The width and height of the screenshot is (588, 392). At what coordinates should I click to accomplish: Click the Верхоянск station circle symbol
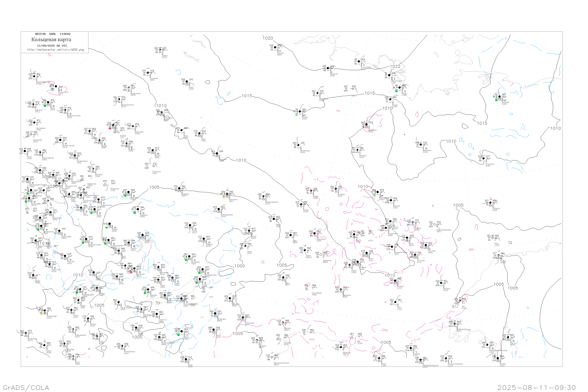tap(421, 144)
